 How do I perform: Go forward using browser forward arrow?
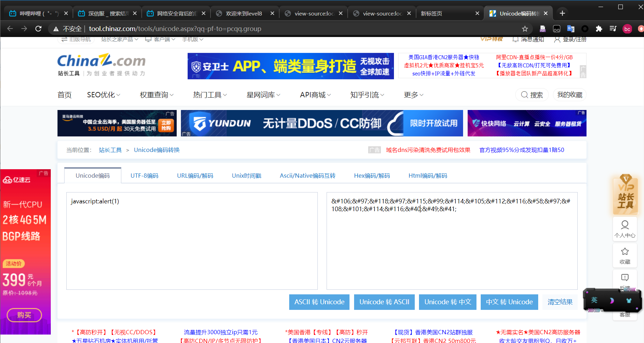point(24,29)
